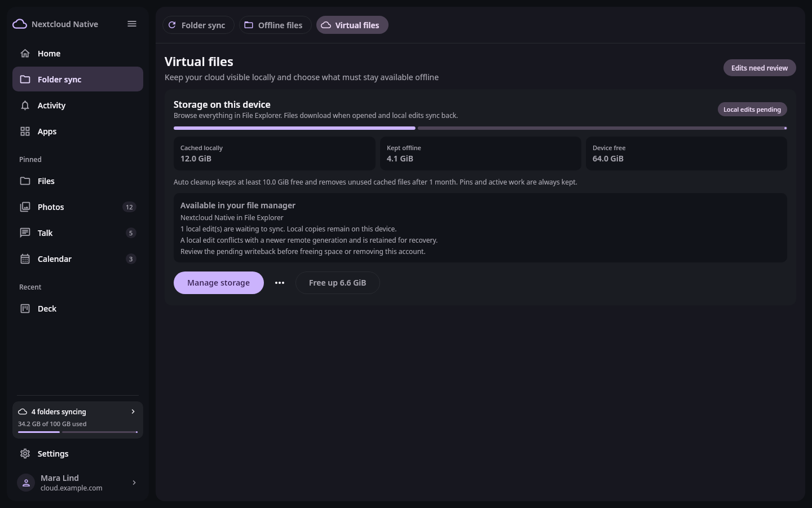Click Storage on this device heading
The image size is (812, 508).
[222, 104]
